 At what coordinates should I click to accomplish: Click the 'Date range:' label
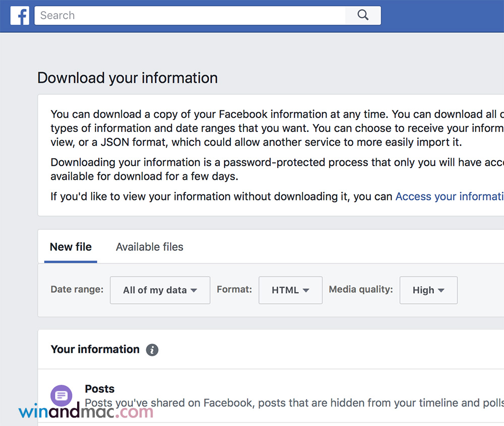pos(77,290)
